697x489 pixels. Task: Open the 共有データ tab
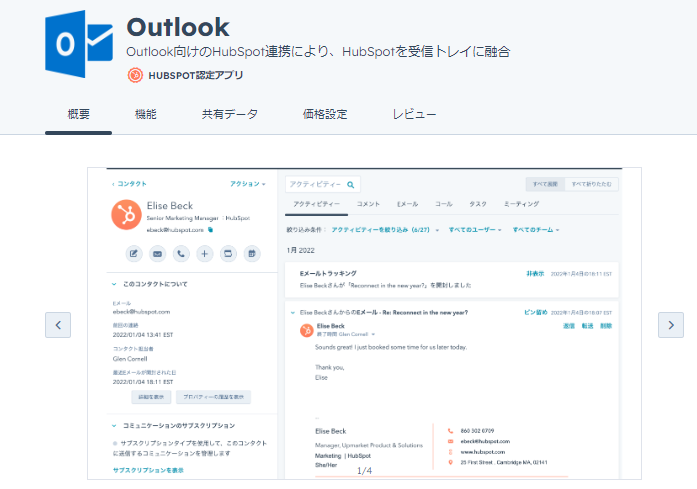point(229,114)
